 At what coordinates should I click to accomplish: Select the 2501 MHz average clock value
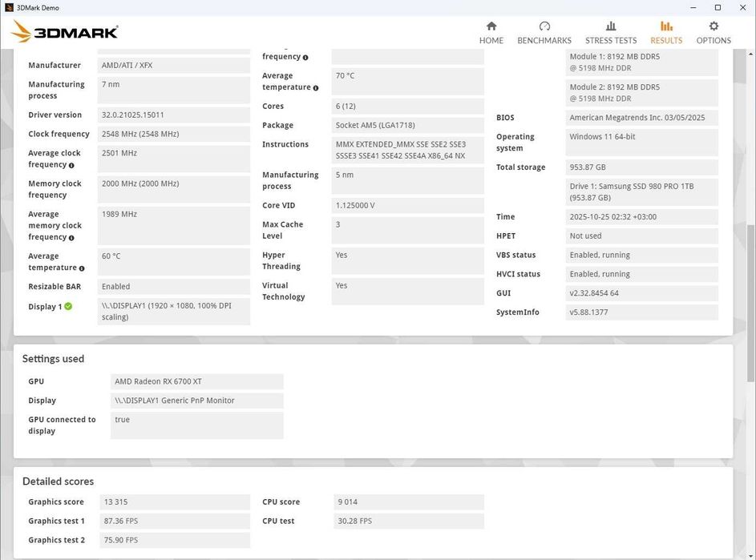point(174,159)
